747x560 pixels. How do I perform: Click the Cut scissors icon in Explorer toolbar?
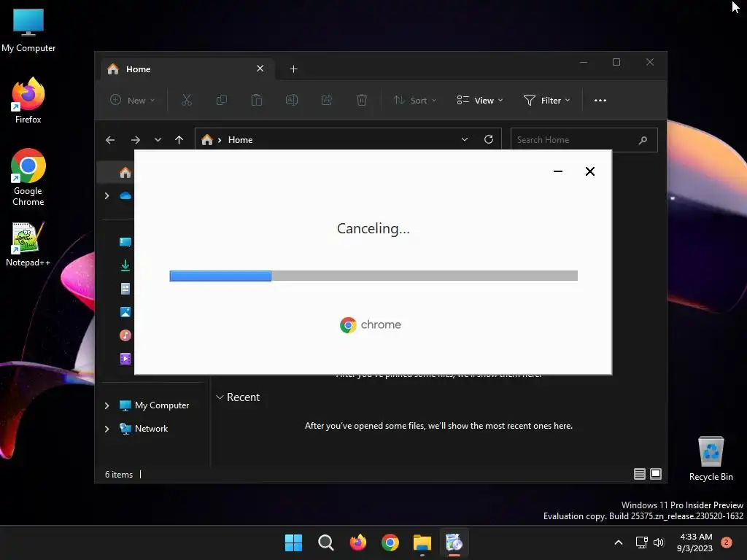click(x=186, y=100)
